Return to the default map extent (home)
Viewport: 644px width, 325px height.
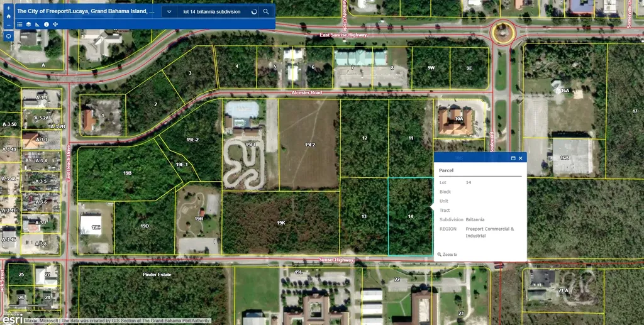pos(9,16)
